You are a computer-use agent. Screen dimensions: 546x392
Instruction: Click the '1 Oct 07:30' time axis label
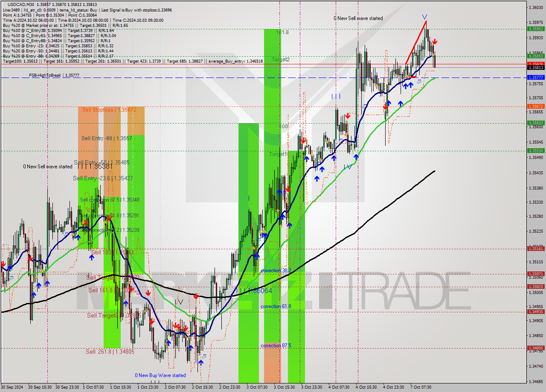click(93, 387)
